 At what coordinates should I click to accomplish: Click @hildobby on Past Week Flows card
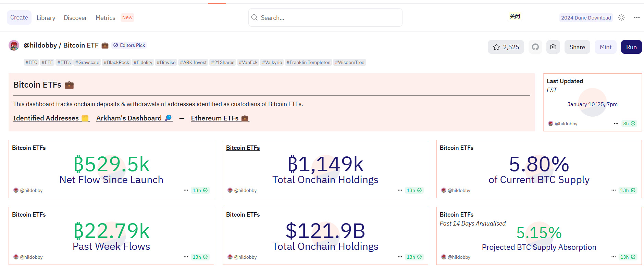click(x=31, y=257)
